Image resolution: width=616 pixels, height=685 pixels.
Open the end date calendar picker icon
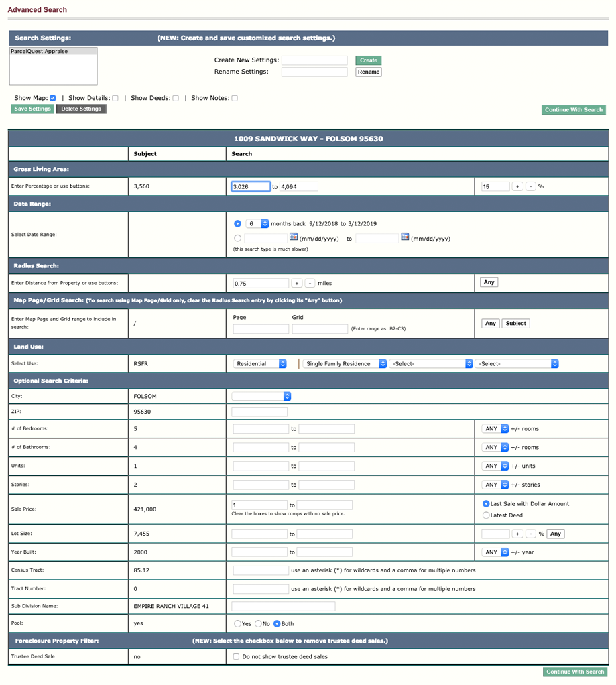pos(405,237)
